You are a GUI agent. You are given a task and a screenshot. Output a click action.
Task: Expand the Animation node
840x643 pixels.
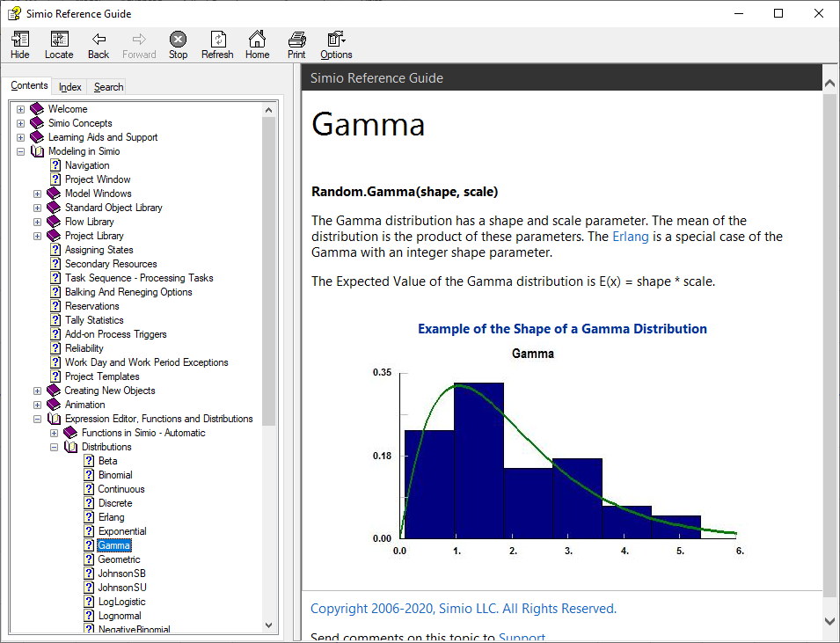point(37,406)
